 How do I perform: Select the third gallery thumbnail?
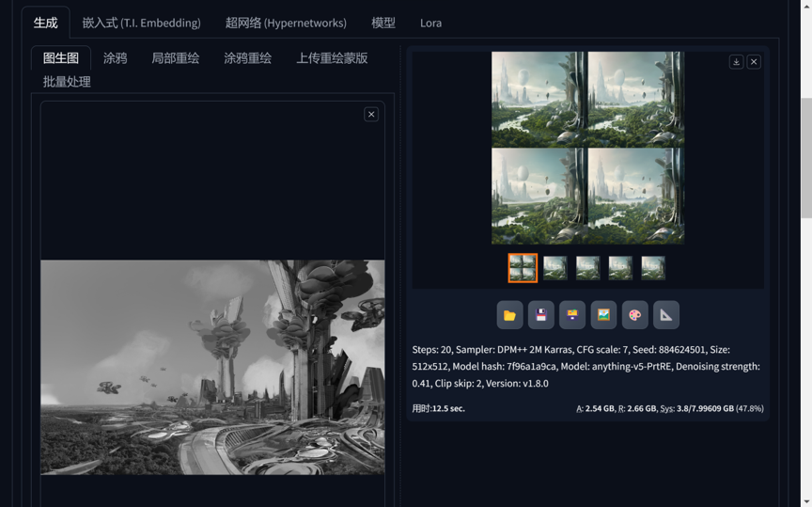587,268
